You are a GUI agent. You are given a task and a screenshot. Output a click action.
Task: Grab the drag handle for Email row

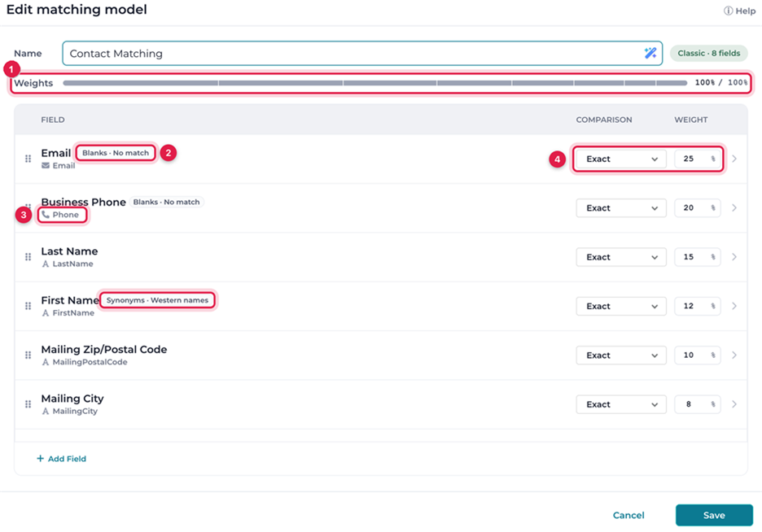(x=28, y=159)
